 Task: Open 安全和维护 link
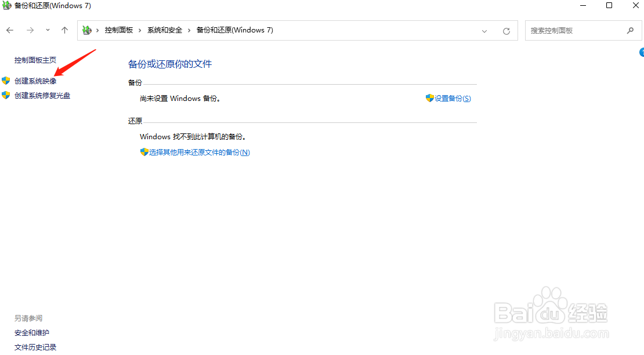tap(32, 333)
